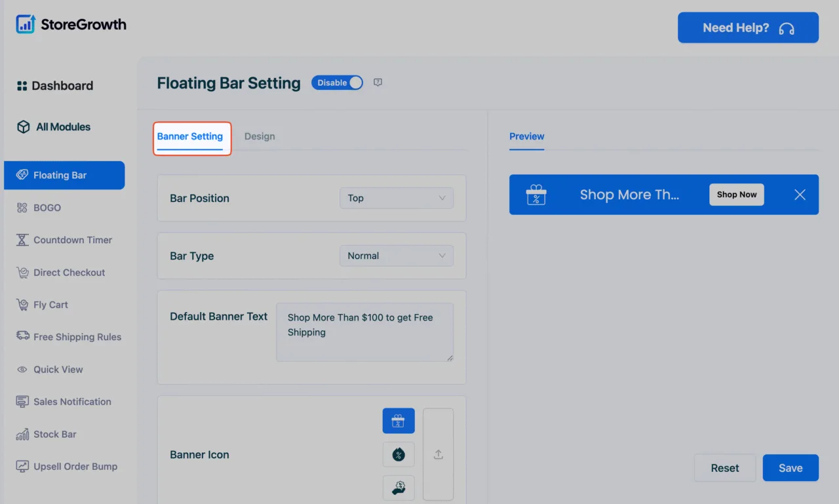Click the Stock Bar chart icon
The width and height of the screenshot is (839, 504).
click(x=22, y=434)
